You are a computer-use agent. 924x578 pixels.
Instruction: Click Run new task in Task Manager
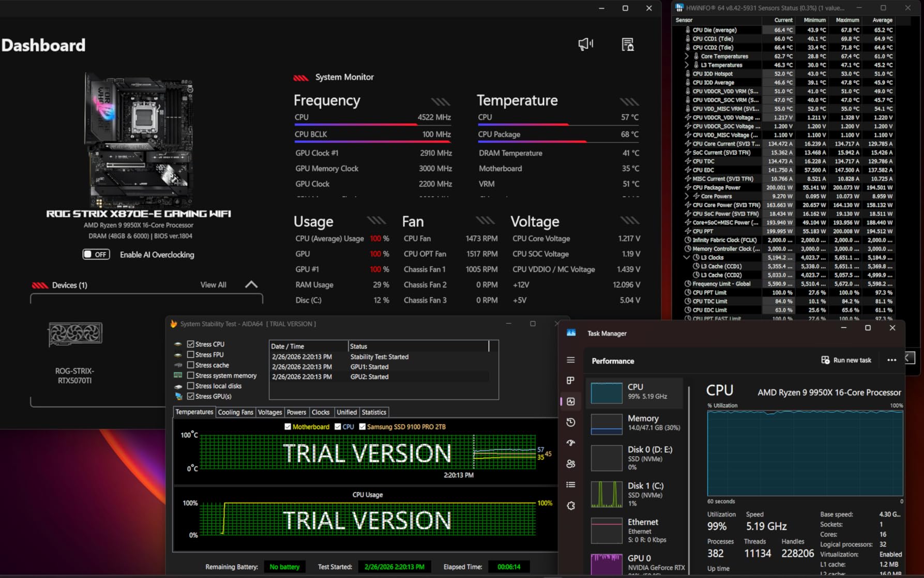pyautogui.click(x=846, y=360)
